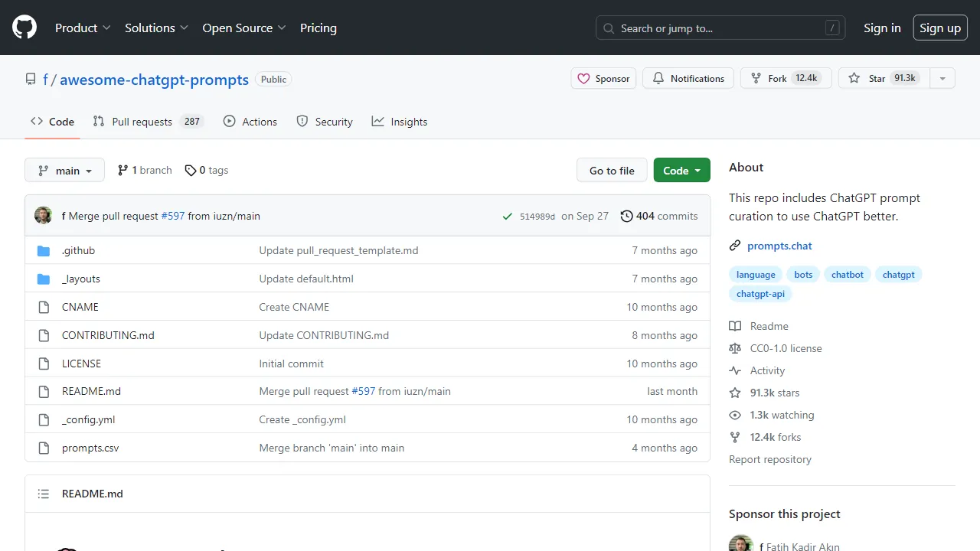This screenshot has width=980, height=551.
Task: Click 'Initial commit' message for LICENSE
Action: coord(291,364)
